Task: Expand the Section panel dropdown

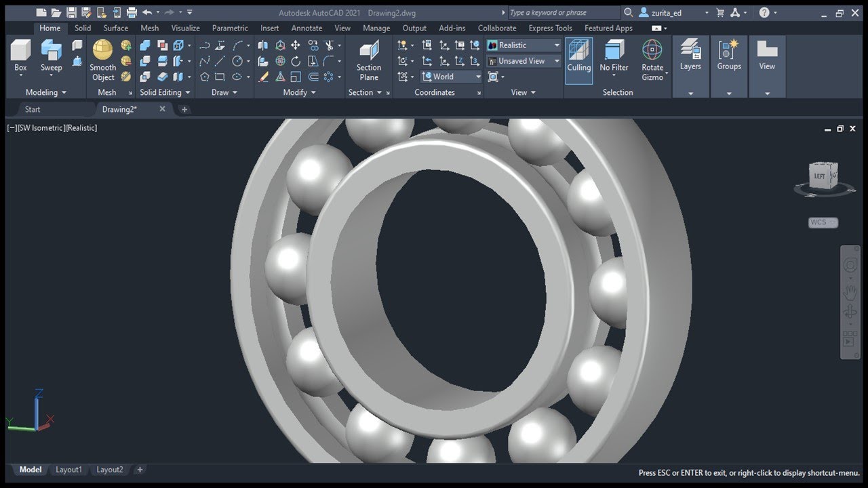Action: (365, 92)
